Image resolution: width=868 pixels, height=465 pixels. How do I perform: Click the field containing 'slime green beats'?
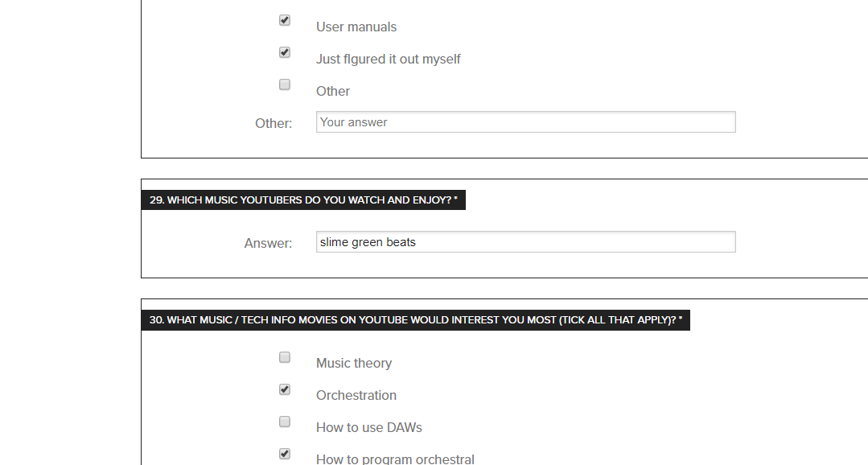pos(525,242)
